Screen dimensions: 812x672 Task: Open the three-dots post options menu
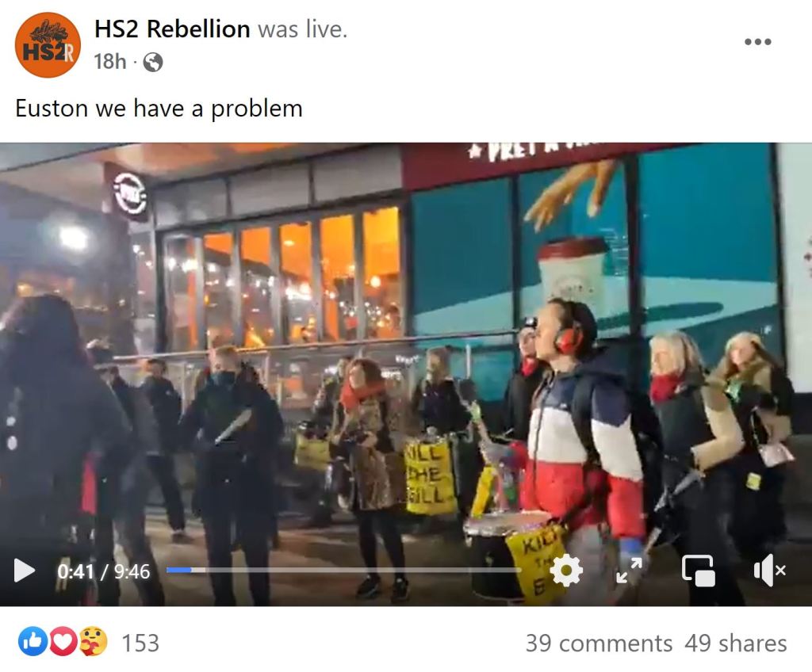(757, 41)
